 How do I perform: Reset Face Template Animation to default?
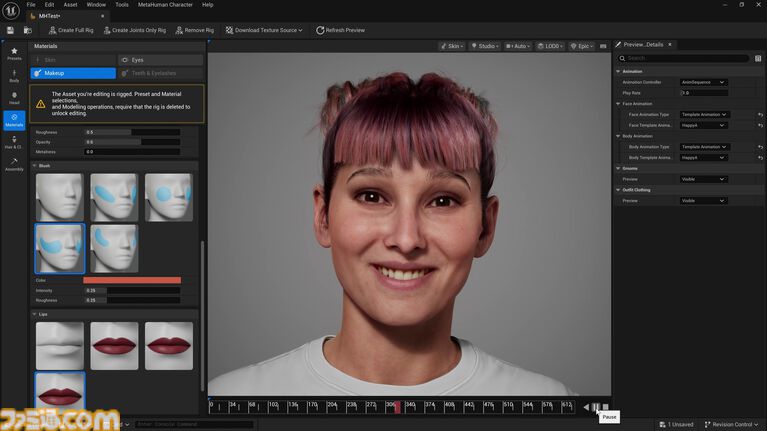click(760, 125)
